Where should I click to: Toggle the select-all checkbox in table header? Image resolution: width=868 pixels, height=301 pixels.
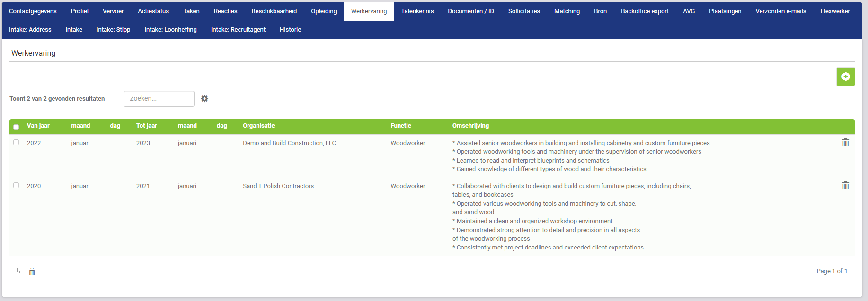(16, 127)
